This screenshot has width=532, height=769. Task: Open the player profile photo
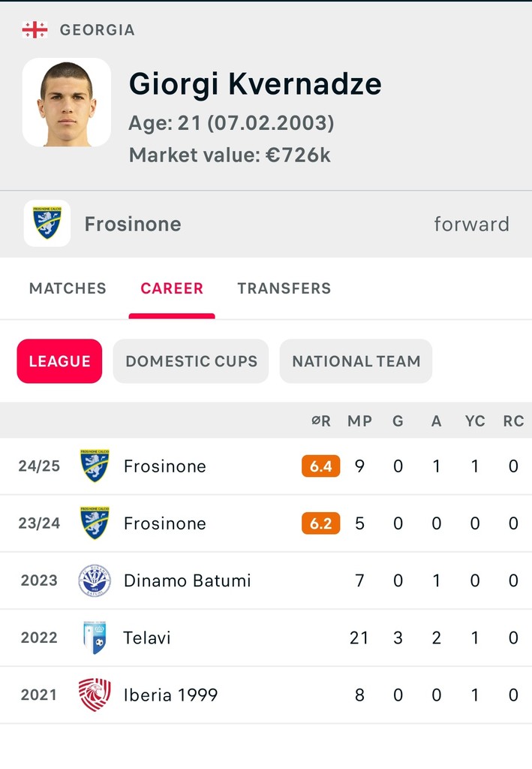(67, 102)
